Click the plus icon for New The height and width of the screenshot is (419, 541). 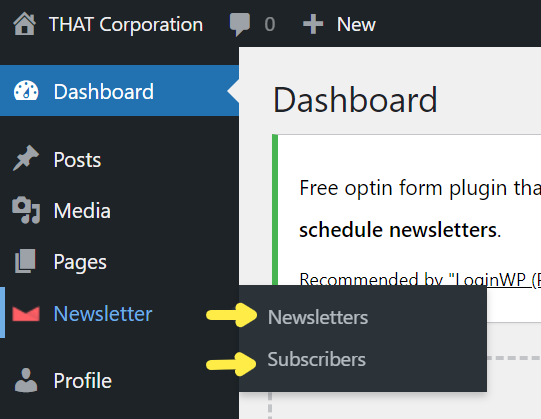313,24
